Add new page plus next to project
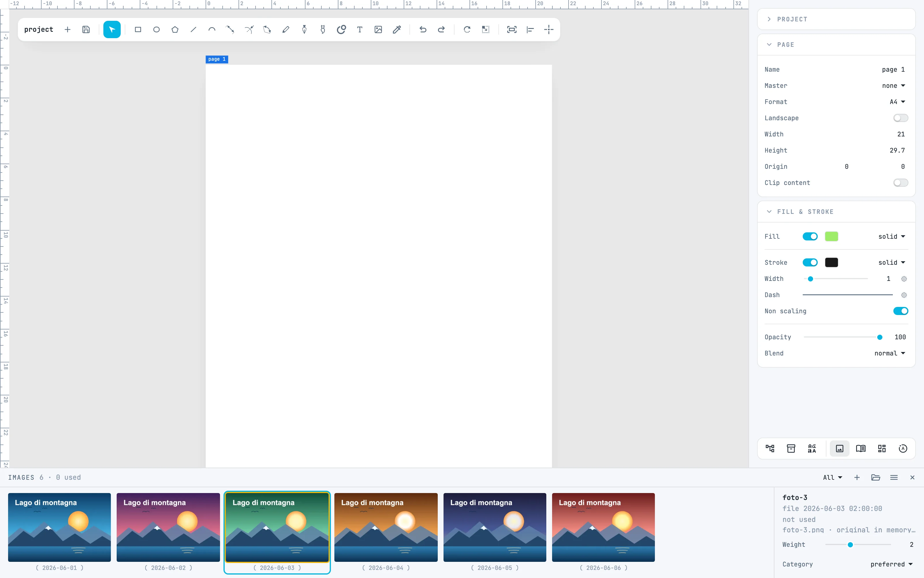 click(68, 29)
